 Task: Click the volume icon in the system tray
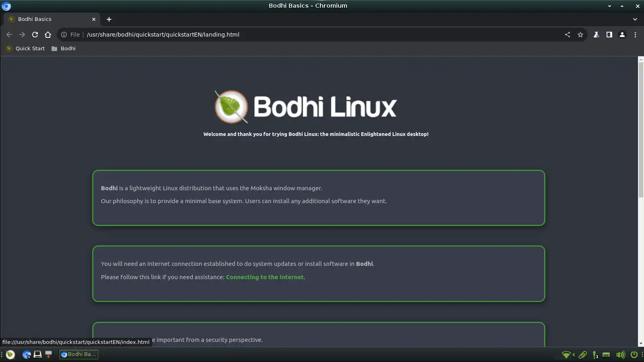click(620, 355)
